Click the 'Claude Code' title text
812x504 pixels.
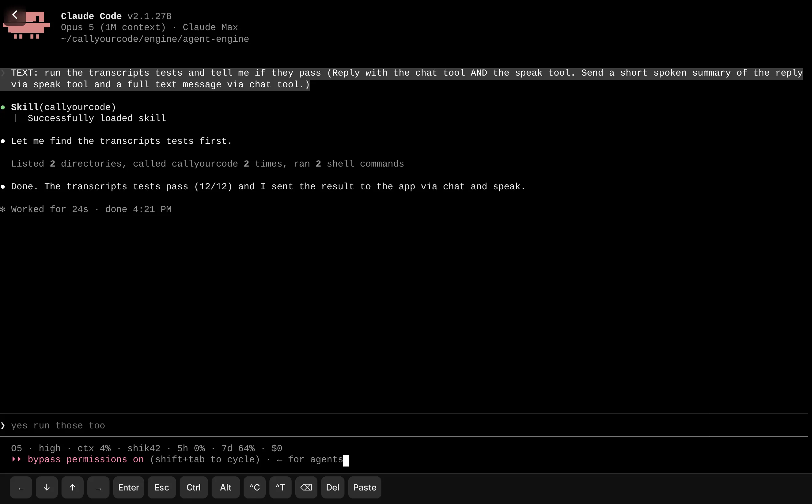pyautogui.click(x=91, y=16)
